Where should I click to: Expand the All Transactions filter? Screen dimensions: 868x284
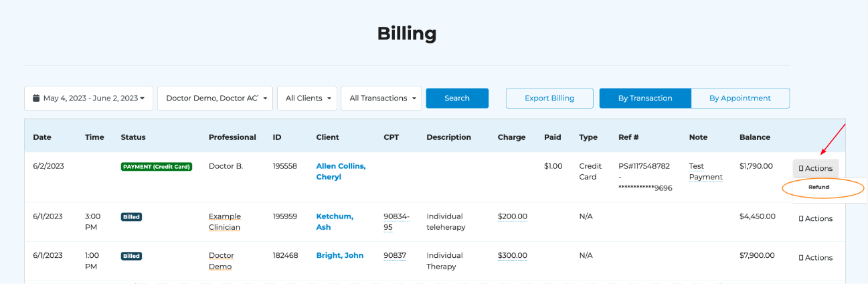pyautogui.click(x=381, y=98)
